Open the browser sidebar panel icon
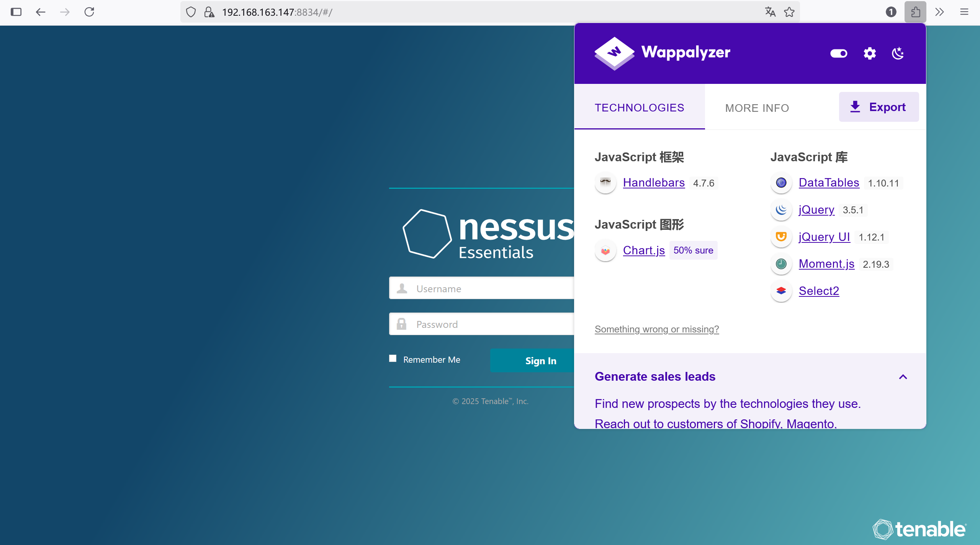 coord(16,12)
